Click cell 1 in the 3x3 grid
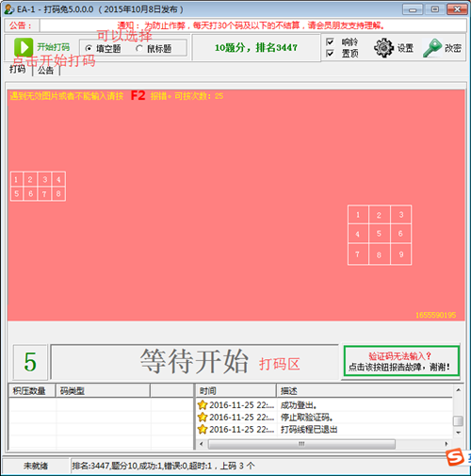 (x=358, y=215)
